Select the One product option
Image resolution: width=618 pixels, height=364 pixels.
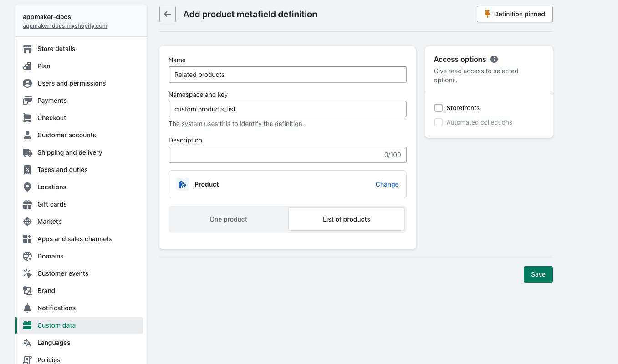tap(228, 219)
